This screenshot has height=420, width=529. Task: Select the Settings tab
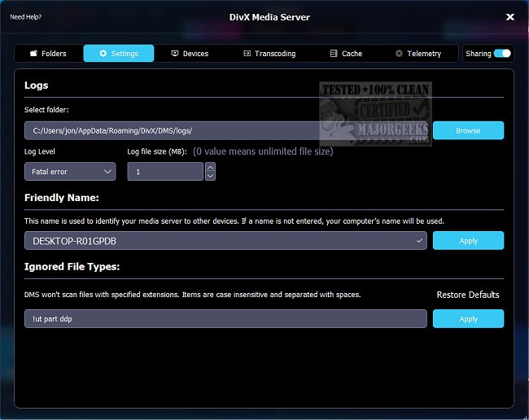[119, 53]
